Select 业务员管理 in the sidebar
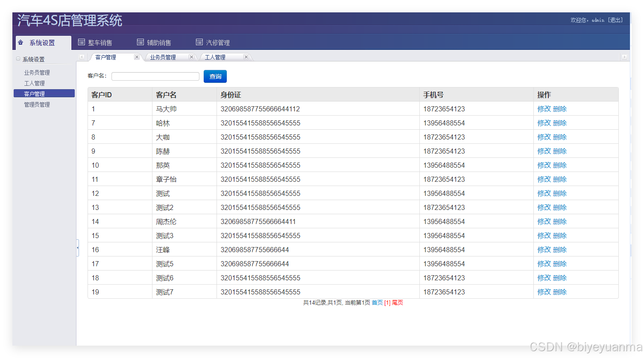 tap(37, 72)
